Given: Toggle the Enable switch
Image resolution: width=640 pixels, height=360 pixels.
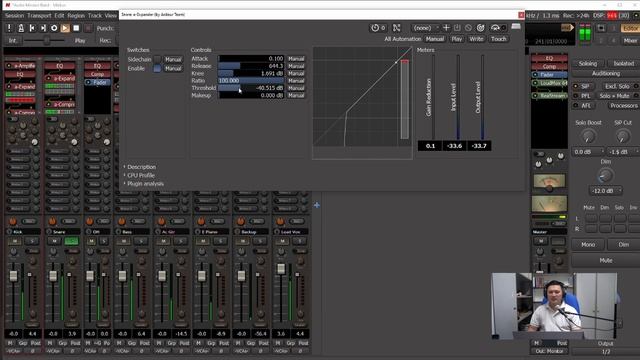Looking at the screenshot, I should click(x=157, y=69).
